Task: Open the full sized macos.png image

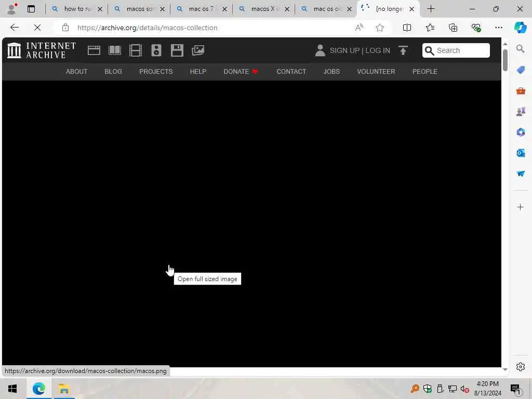Action: click(251, 224)
